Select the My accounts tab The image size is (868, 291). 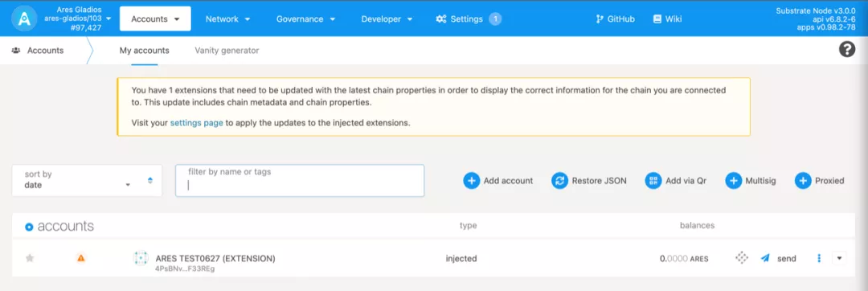click(145, 51)
